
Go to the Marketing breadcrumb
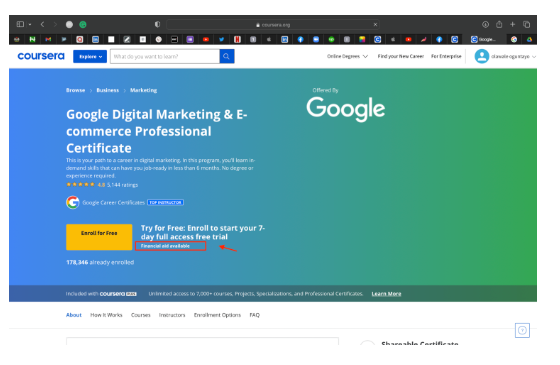tap(144, 90)
